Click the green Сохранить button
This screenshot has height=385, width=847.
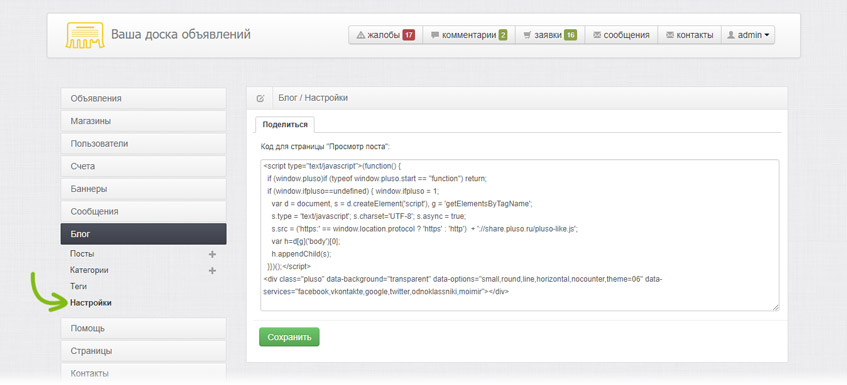pyautogui.click(x=289, y=337)
